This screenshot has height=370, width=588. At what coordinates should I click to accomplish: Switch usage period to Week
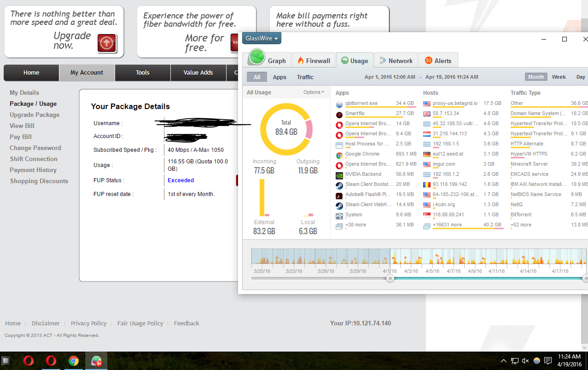[559, 77]
